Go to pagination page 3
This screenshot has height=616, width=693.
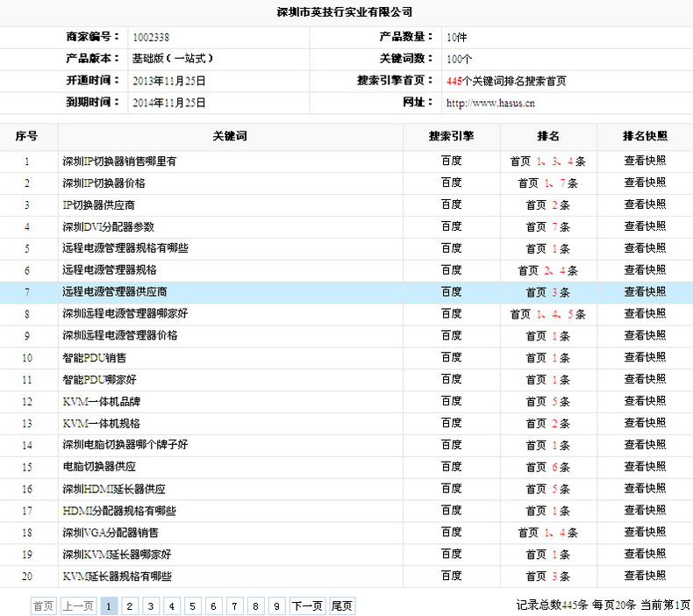[x=151, y=605]
